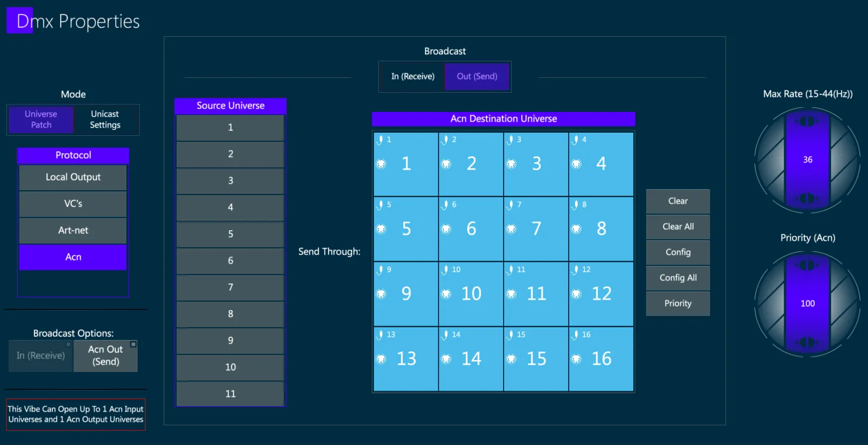Switch Broadcast direction to In (Receive)
This screenshot has height=445, width=868.
tap(413, 77)
